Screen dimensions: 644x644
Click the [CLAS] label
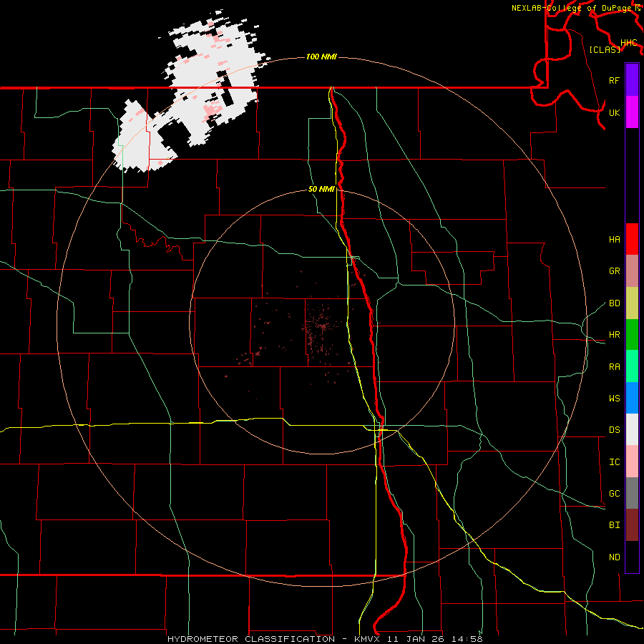point(605,49)
